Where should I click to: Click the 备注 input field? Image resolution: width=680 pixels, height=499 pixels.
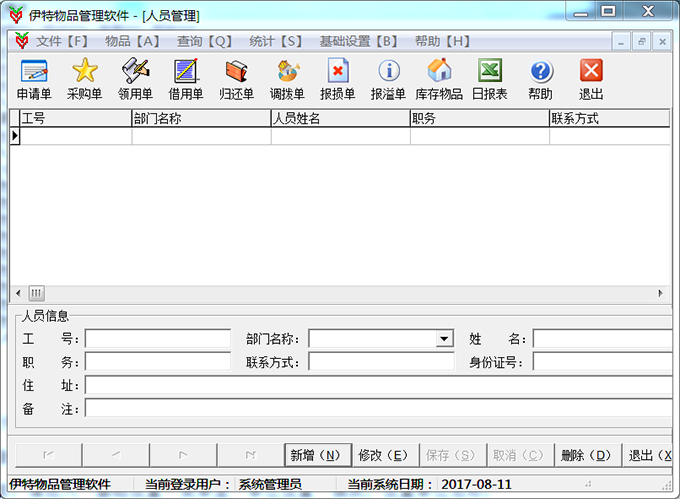click(379, 409)
